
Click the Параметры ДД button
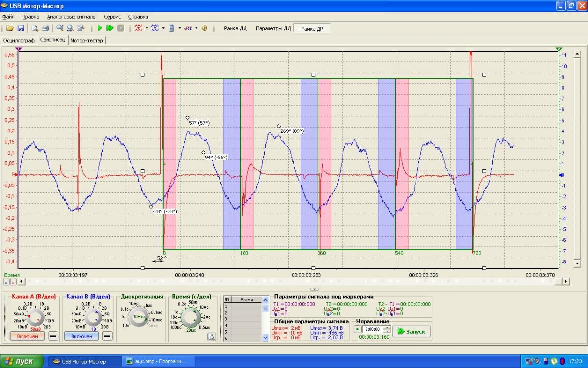273,28
